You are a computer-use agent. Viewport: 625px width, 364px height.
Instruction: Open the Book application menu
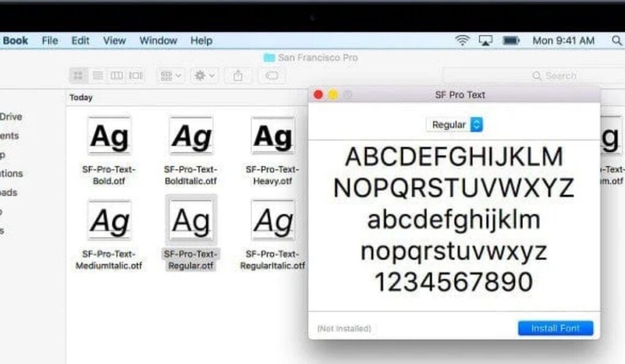[15, 41]
